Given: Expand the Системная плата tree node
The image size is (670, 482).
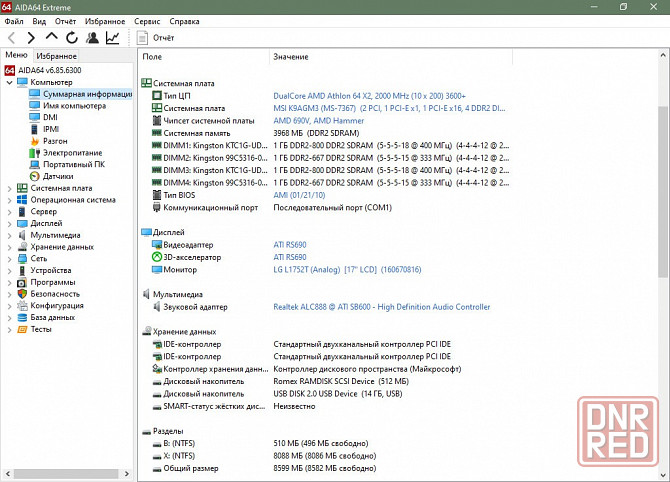Looking at the screenshot, I should click(x=9, y=188).
